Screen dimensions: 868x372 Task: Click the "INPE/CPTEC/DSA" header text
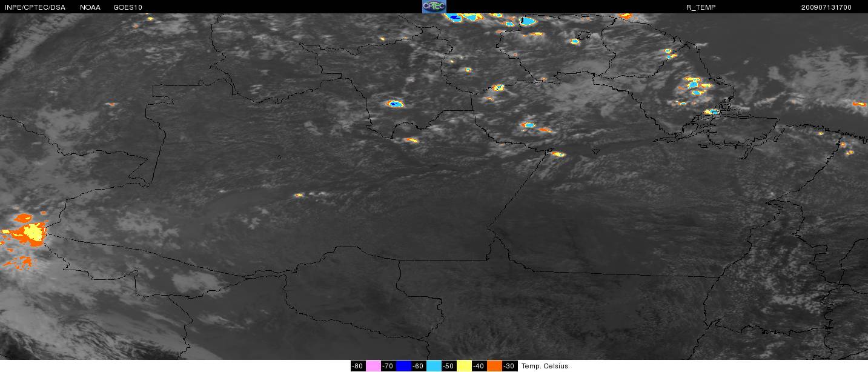(x=35, y=7)
